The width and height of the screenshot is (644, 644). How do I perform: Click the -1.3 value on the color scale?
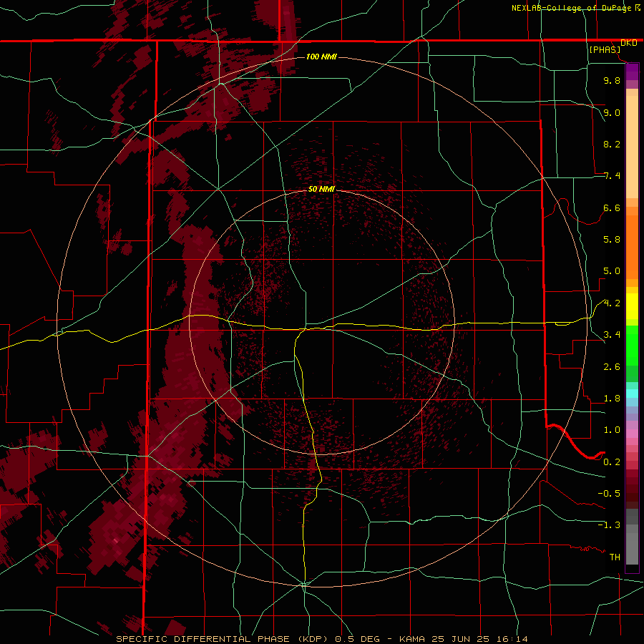click(609, 525)
